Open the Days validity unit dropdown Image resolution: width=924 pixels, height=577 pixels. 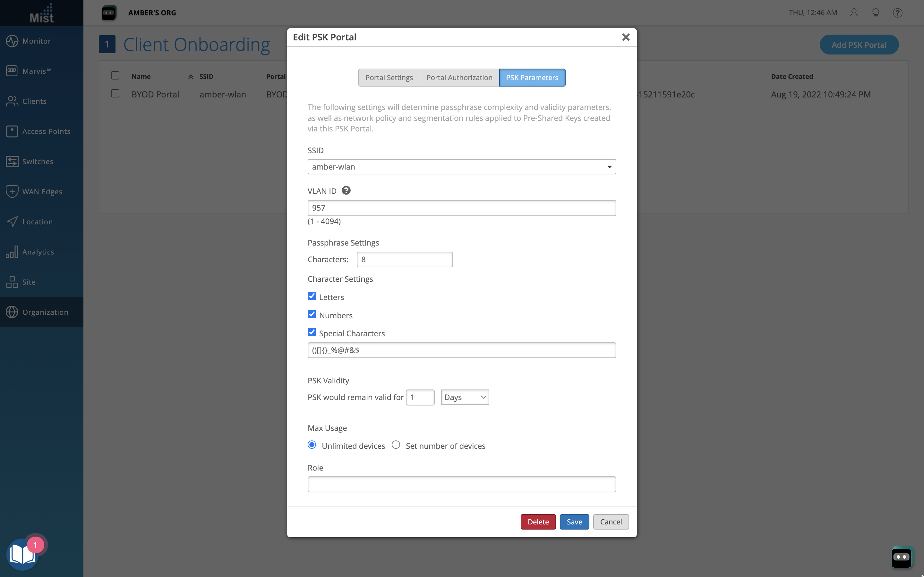pos(465,397)
